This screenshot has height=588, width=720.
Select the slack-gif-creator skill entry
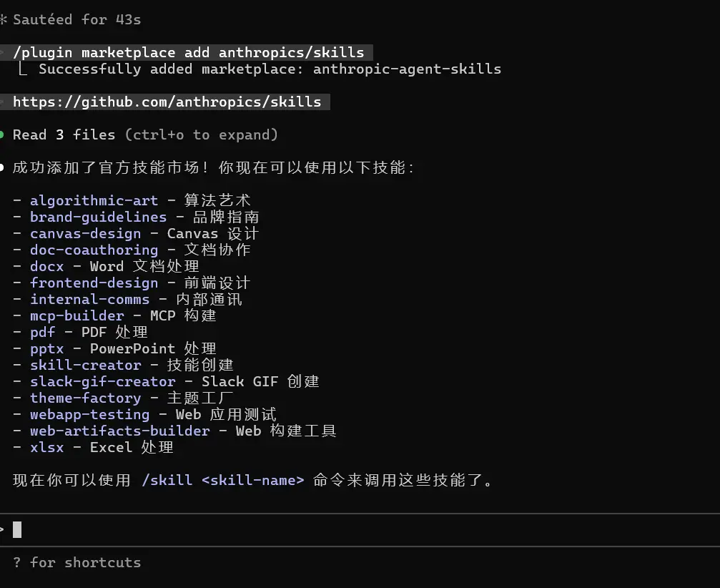coord(102,381)
